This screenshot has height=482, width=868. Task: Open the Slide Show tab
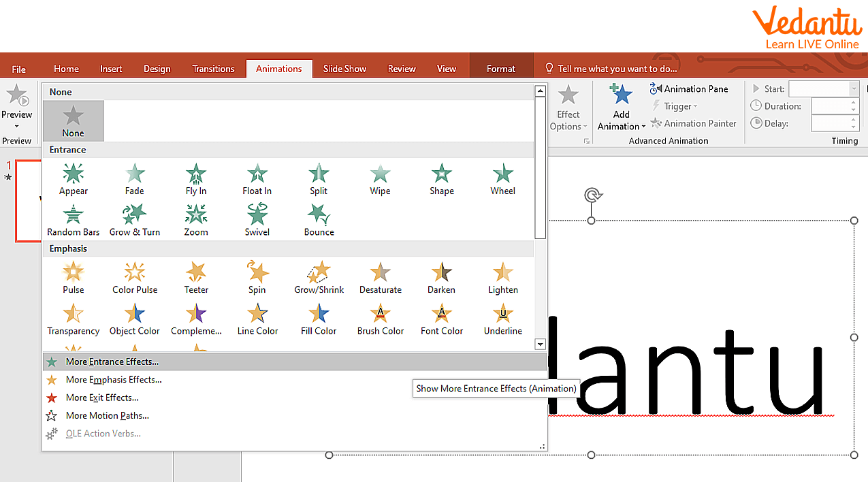click(x=344, y=69)
